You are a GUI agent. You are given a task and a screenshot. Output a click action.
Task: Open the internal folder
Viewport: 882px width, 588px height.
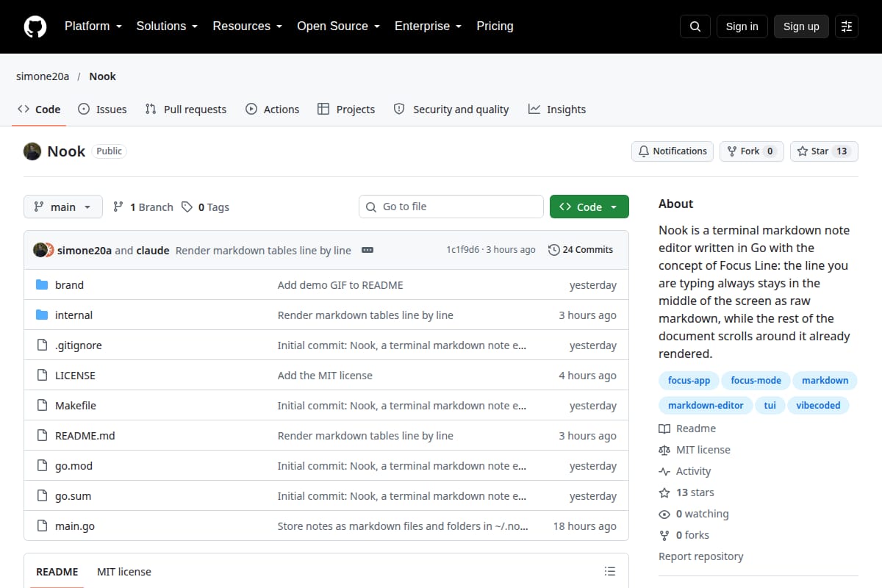click(73, 315)
